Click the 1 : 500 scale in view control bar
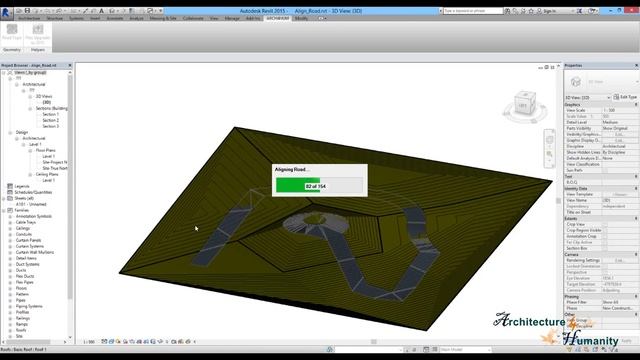Screen dimensions: 640x360 point(89,342)
